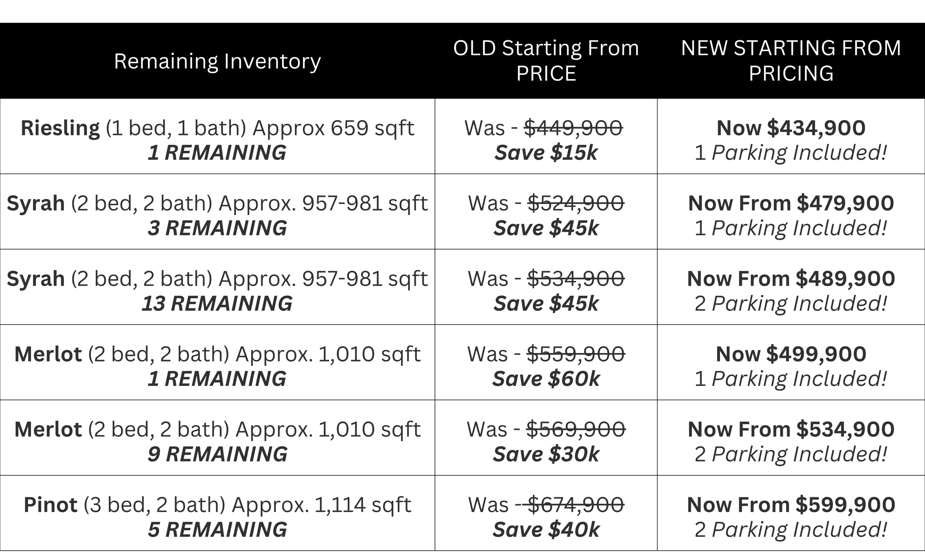Image resolution: width=925 pixels, height=560 pixels.
Task: Select the Now From $599,900 price
Action: click(x=791, y=505)
